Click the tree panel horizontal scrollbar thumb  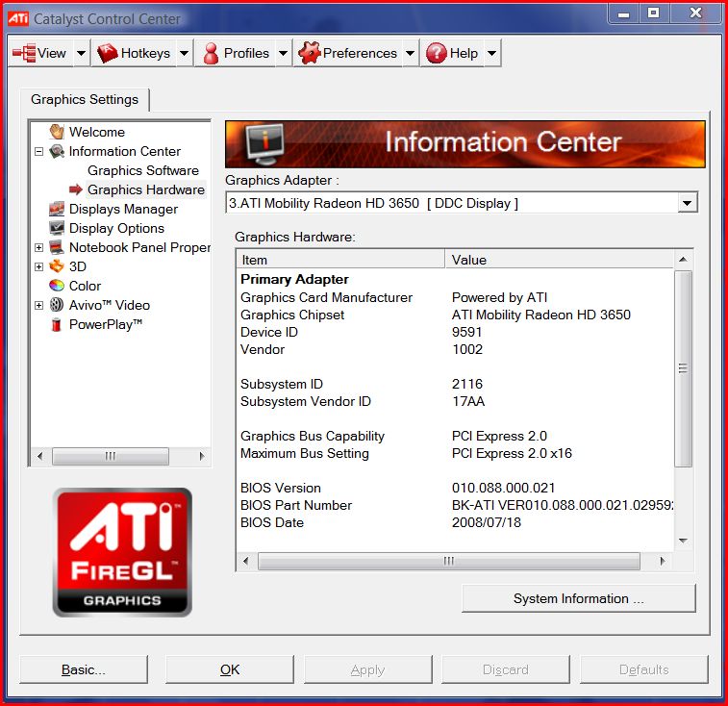tap(111, 456)
